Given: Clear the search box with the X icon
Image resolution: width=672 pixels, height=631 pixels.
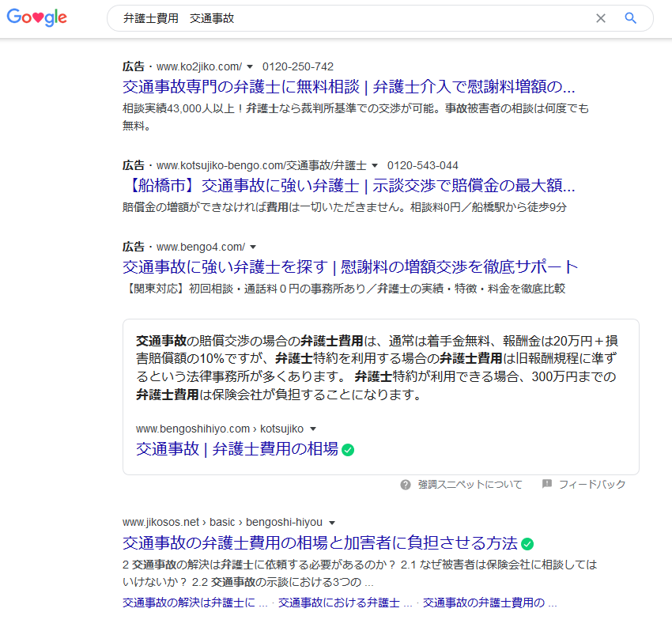Looking at the screenshot, I should click(x=601, y=18).
